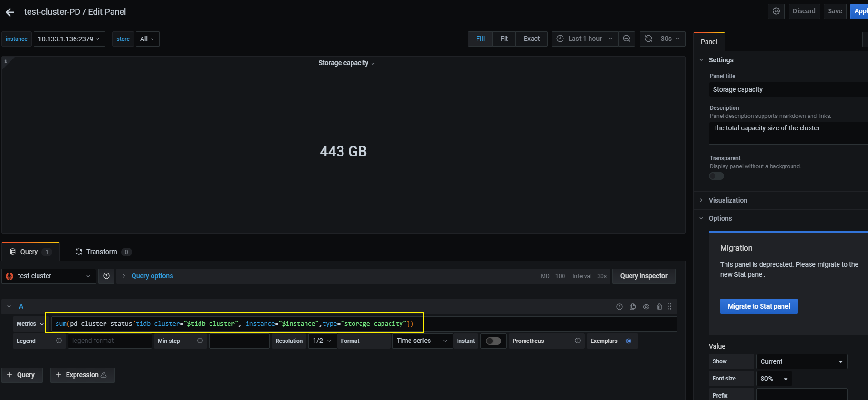868x400 pixels.
Task: Open Storage capacity panel title menu
Action: (346, 63)
